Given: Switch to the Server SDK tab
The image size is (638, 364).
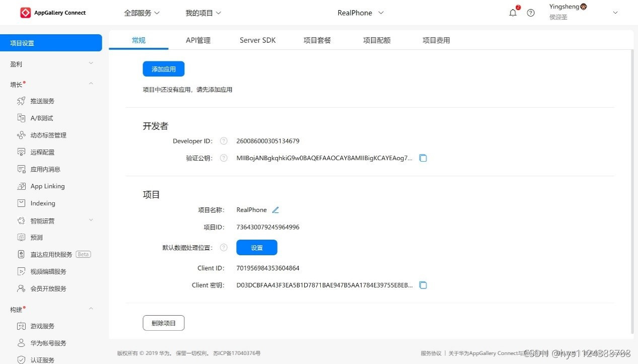Looking at the screenshot, I should tap(258, 40).
